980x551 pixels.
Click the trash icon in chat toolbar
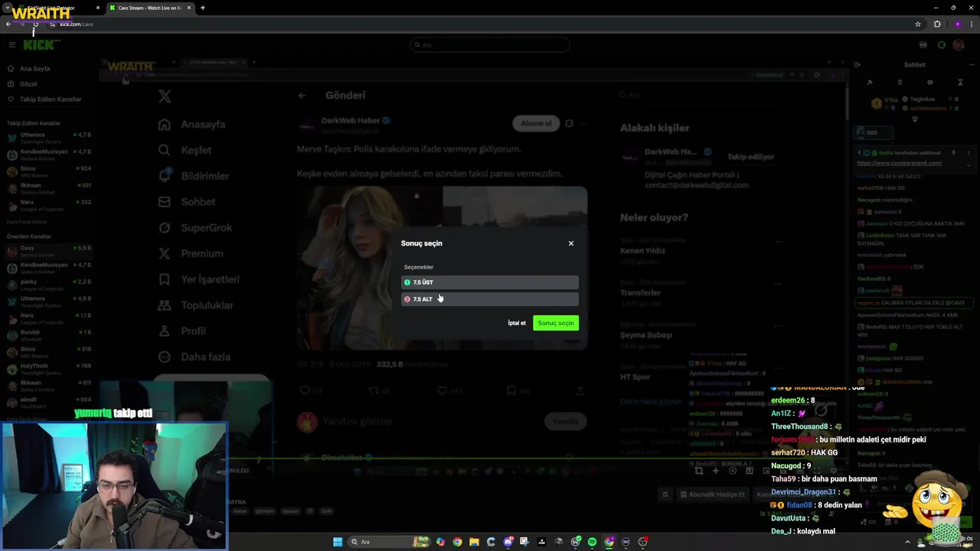[x=900, y=82]
